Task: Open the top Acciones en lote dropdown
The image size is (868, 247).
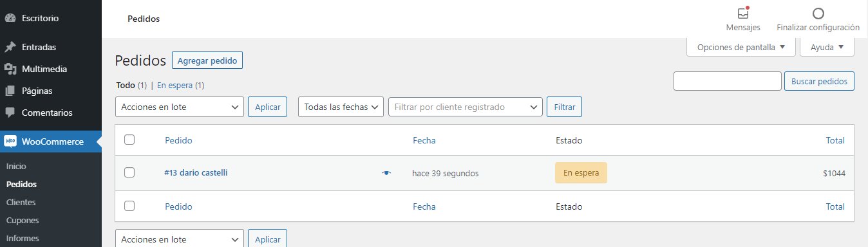Action: (x=180, y=107)
